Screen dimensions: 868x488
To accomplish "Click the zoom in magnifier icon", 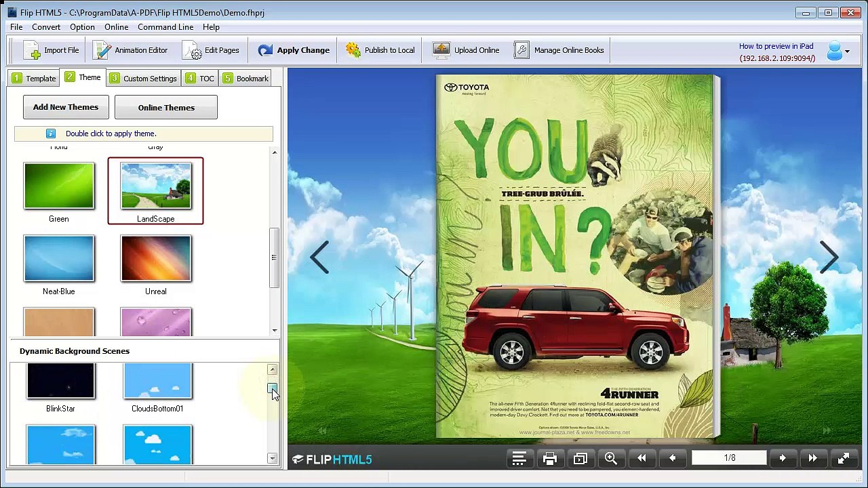I will (611, 459).
